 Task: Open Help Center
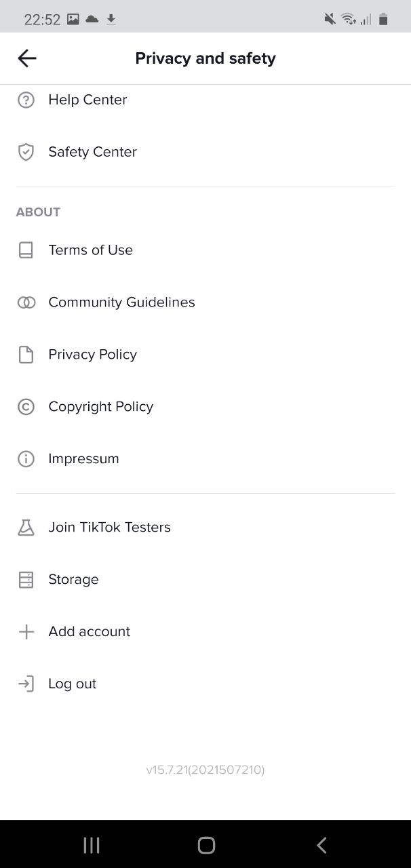point(87,100)
